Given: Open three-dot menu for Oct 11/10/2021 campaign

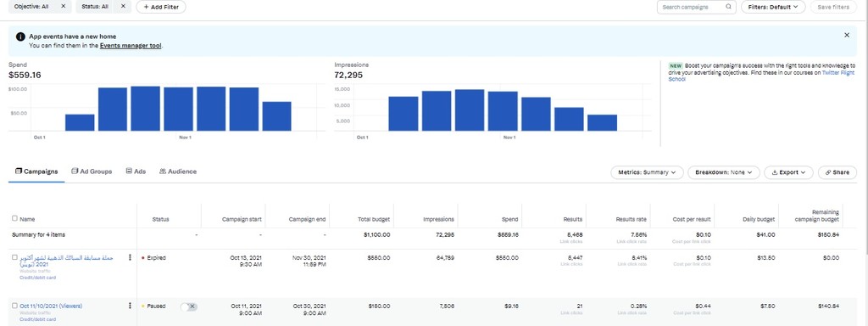Looking at the screenshot, I should pyautogui.click(x=130, y=306).
